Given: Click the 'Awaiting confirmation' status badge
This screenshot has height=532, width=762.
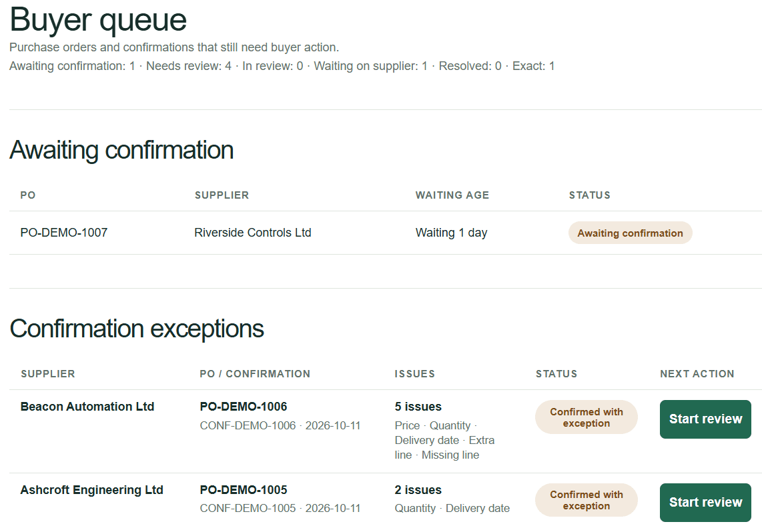Looking at the screenshot, I should (x=631, y=233).
